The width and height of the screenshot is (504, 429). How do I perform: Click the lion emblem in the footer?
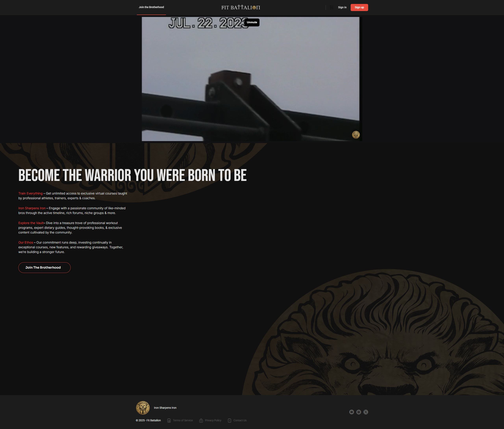click(143, 408)
